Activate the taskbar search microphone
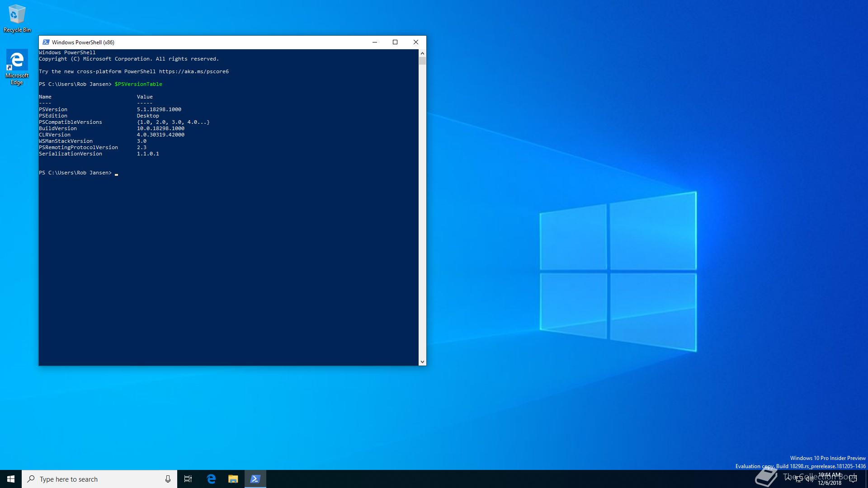Viewport: 868px width, 488px height. click(x=168, y=479)
